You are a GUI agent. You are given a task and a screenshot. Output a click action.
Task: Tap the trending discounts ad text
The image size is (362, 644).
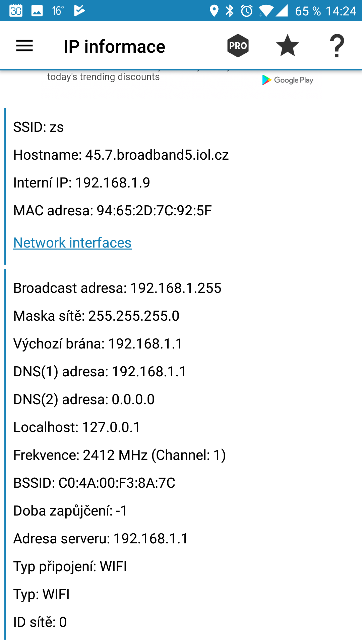click(103, 77)
